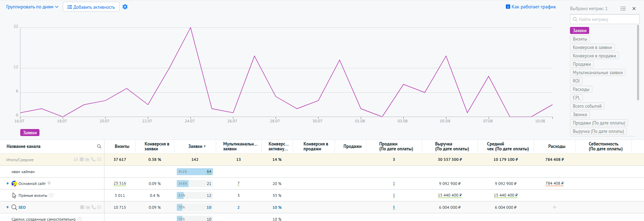Click the phone icon in SEO row

93,207
